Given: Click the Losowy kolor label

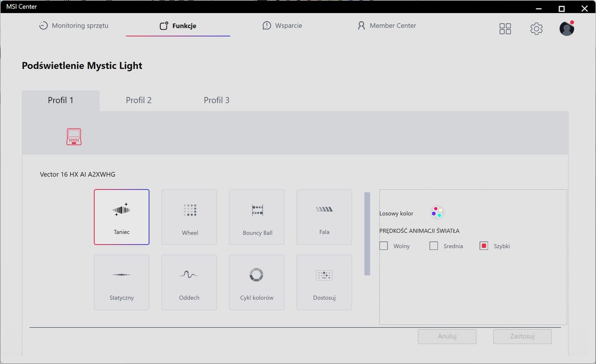Looking at the screenshot, I should [396, 214].
